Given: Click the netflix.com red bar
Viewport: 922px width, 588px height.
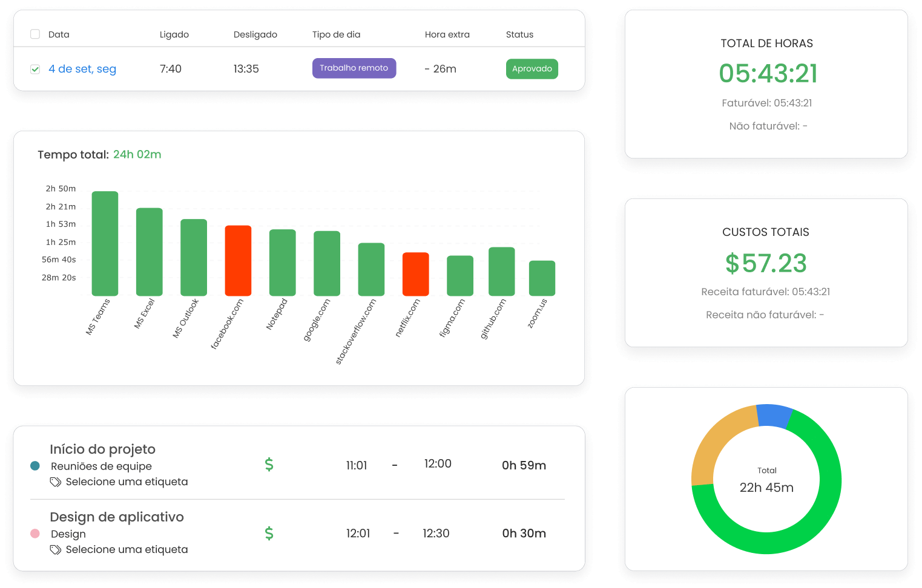Looking at the screenshot, I should click(415, 272).
